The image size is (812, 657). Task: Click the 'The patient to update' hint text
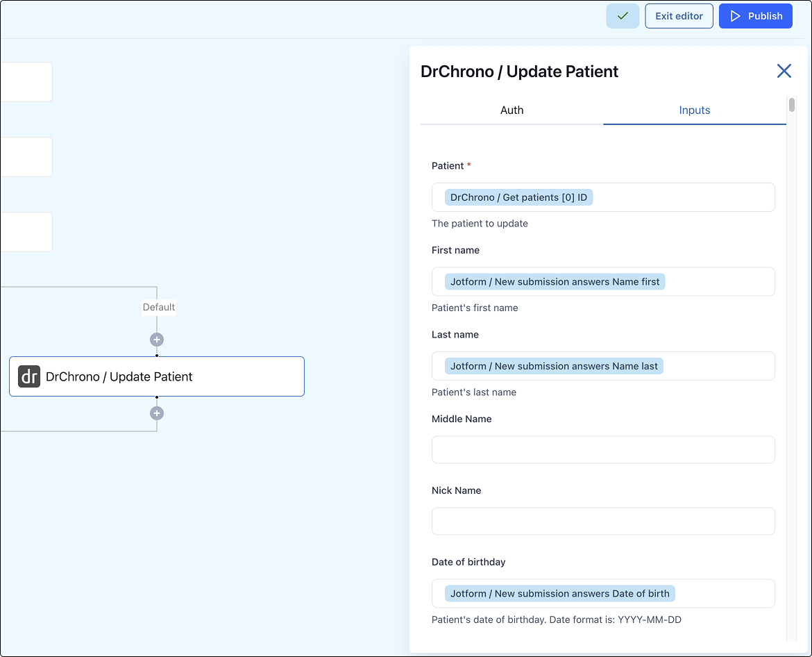(480, 224)
